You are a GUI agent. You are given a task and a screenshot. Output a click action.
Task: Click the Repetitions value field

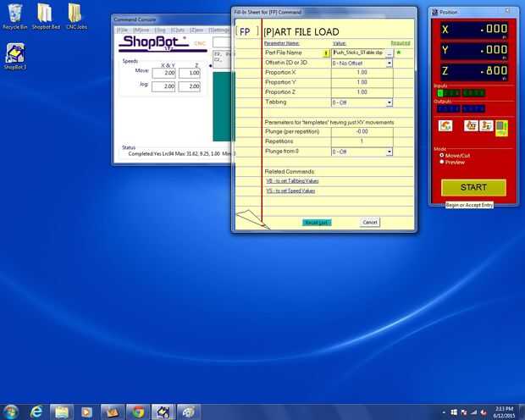click(362, 141)
